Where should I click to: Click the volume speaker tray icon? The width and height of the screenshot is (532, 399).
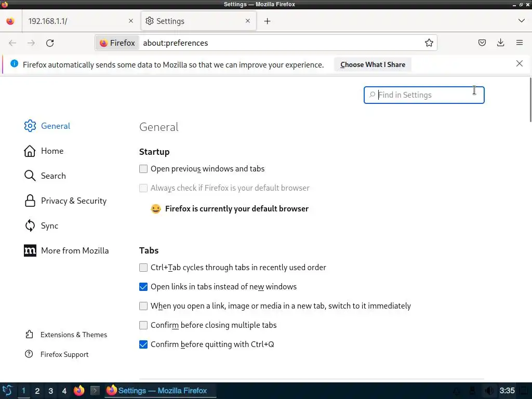tap(488, 391)
